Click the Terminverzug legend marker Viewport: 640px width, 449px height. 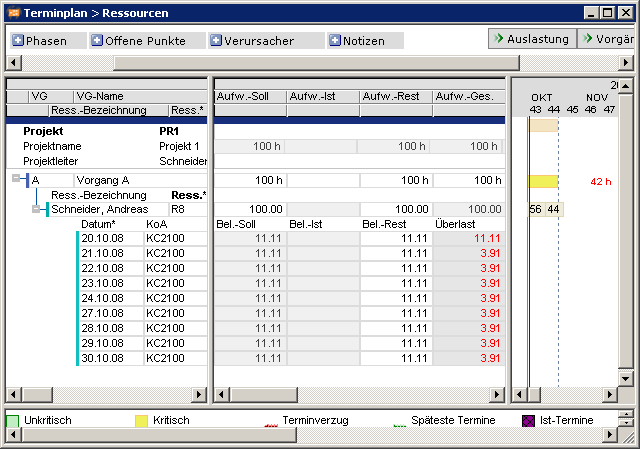coord(271,425)
